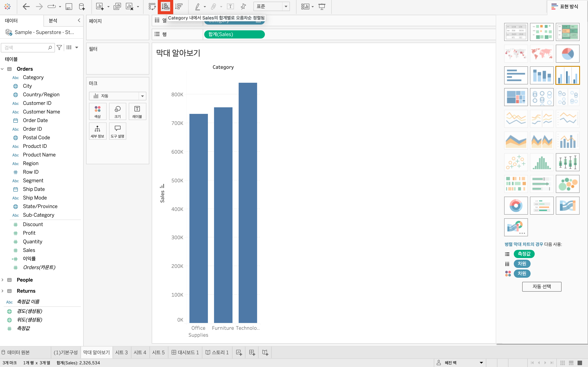Toggle the 표현 방식 Show Me panel
588x367 pixels.
click(x=564, y=7)
